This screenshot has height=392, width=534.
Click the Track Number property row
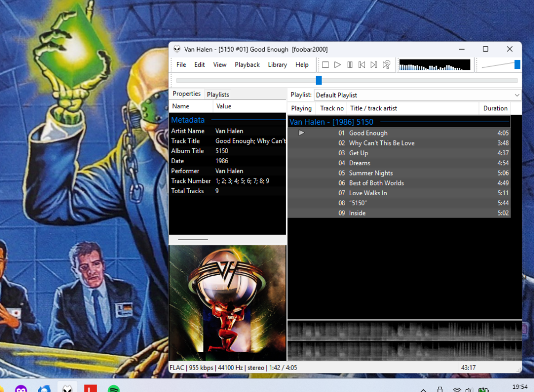click(x=228, y=181)
